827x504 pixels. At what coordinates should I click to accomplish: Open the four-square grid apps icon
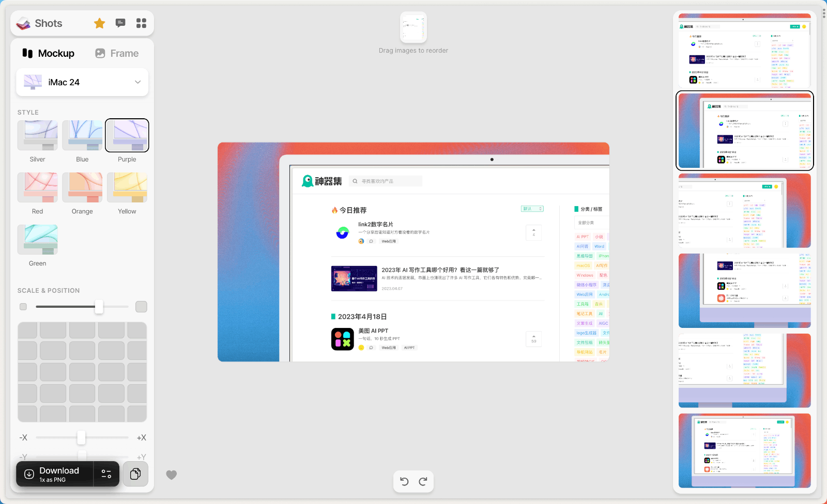pyautogui.click(x=141, y=23)
